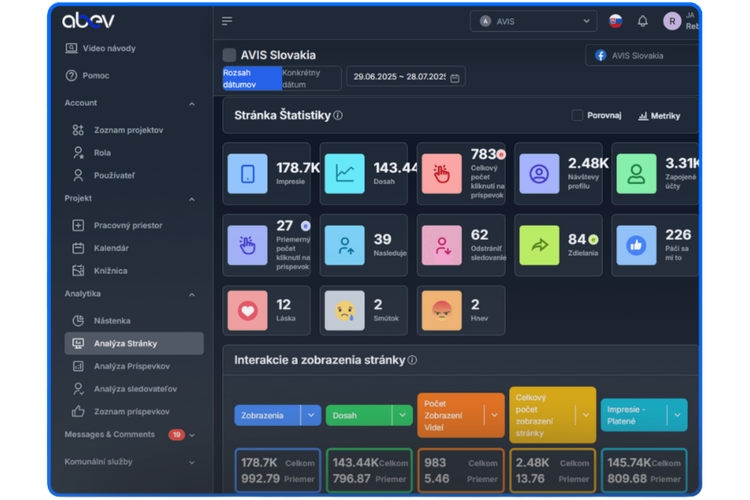Click the date range input 29.06.2025 ~ 28.07.2025
This screenshot has height=500, width=750.
click(x=406, y=77)
